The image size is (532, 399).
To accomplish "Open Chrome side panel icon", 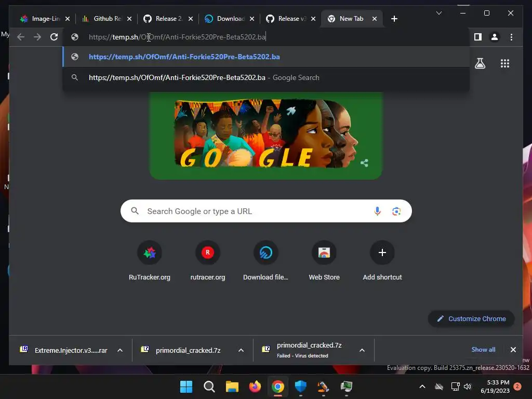I will tap(478, 37).
